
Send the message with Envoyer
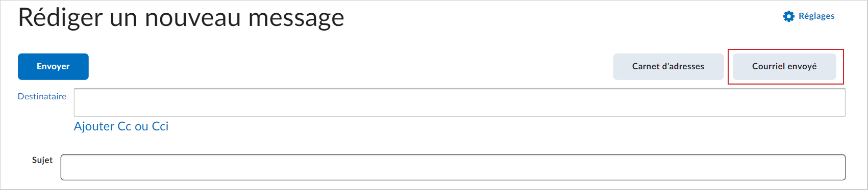click(x=53, y=67)
